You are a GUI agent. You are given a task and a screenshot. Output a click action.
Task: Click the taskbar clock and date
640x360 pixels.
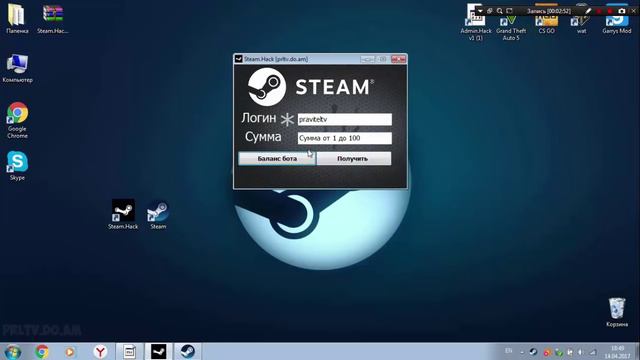tap(618, 352)
